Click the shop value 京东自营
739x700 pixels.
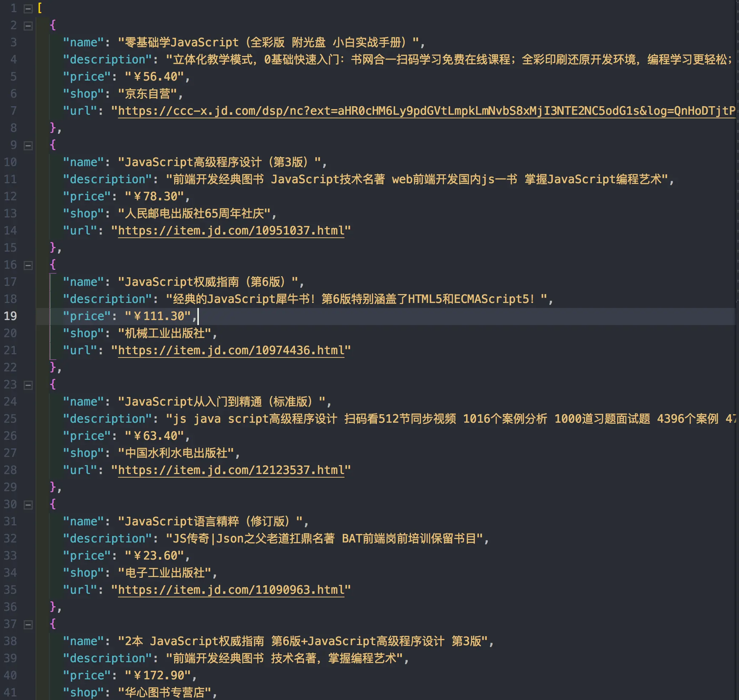coord(148,94)
